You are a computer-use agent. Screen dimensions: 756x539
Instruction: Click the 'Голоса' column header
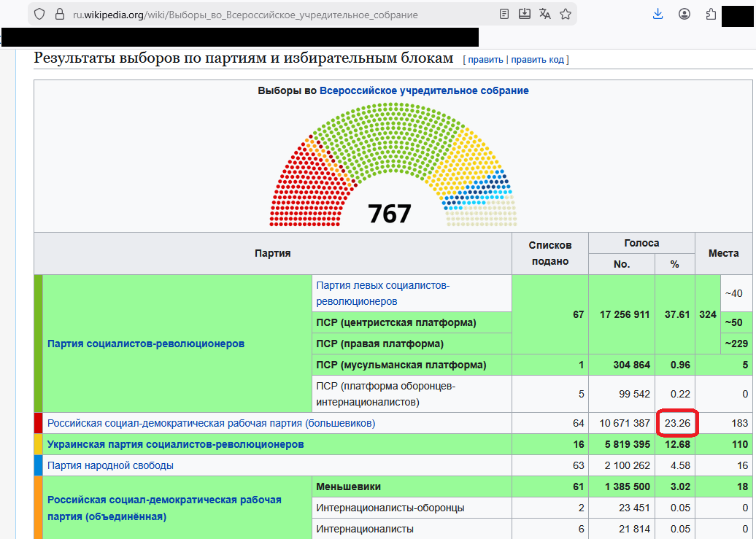(641, 243)
